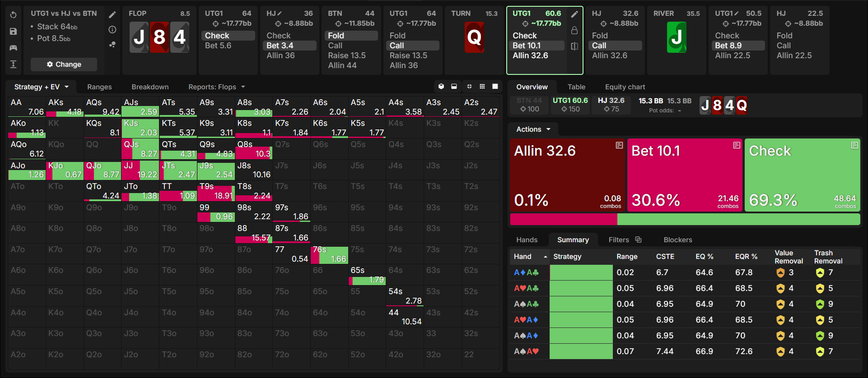
Task: Select the HJ 32.6 player chip
Action: tap(611, 105)
